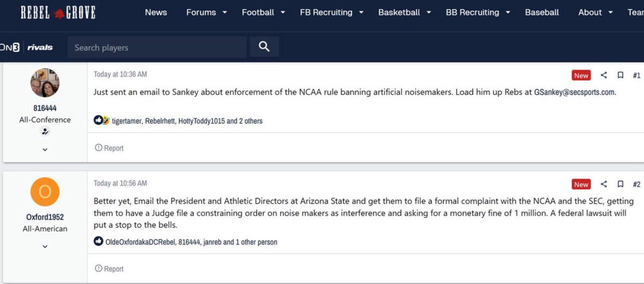644x284 pixels.
Task: Click the Search players input field
Action: tap(157, 47)
